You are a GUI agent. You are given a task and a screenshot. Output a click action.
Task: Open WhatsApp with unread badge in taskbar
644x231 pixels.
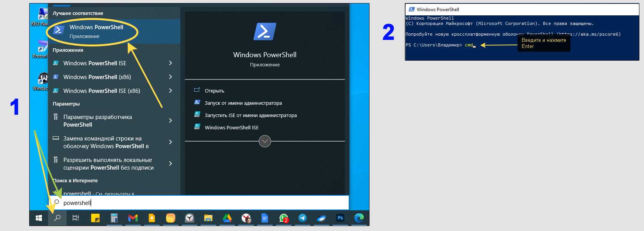284,218
